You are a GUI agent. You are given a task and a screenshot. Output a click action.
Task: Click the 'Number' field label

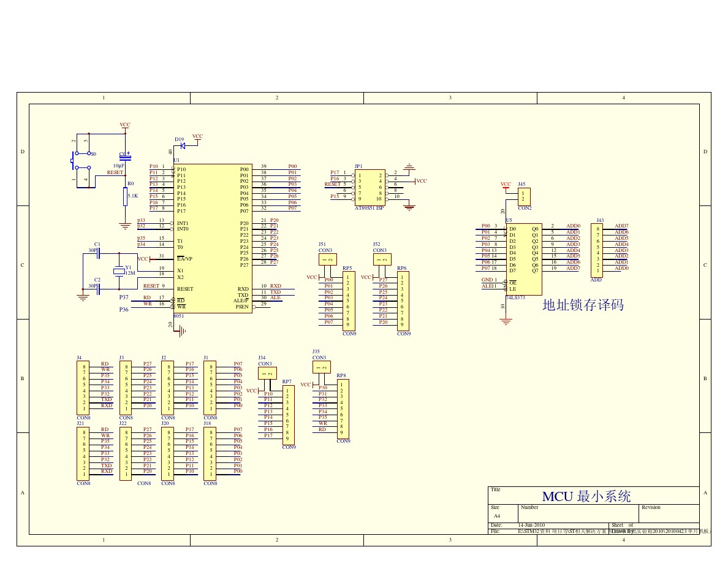pos(529,507)
